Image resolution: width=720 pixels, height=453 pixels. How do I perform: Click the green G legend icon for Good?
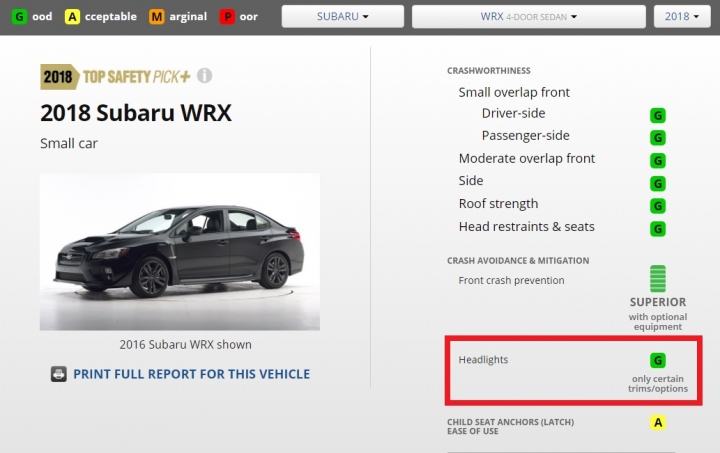coord(19,17)
